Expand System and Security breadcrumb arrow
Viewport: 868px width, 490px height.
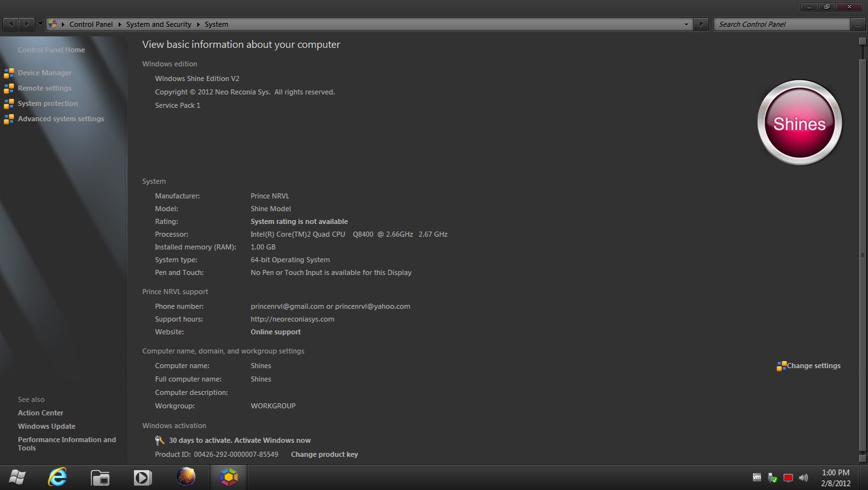click(x=198, y=24)
